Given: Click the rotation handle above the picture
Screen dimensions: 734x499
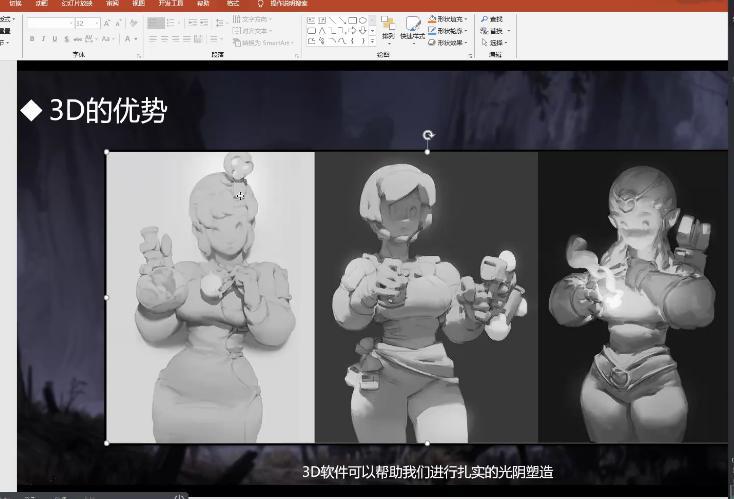Looking at the screenshot, I should click(x=428, y=136).
